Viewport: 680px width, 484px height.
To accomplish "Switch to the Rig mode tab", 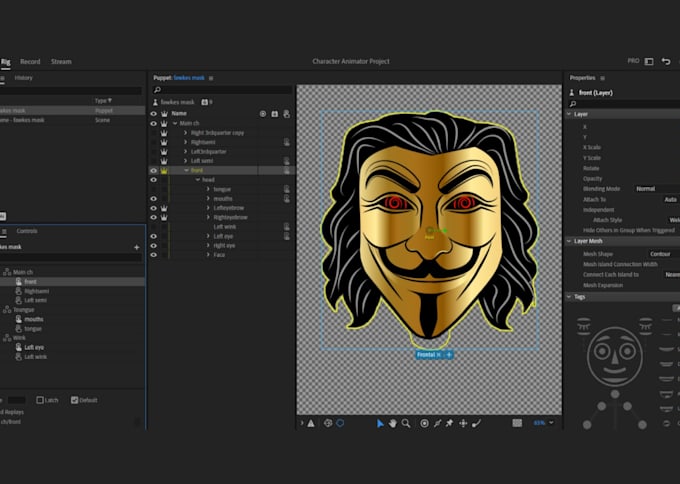I will tap(6, 62).
